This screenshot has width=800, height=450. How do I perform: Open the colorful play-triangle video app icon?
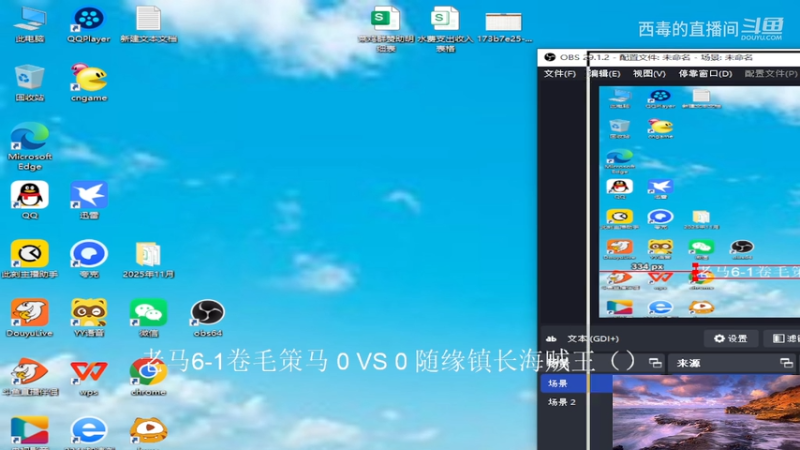tap(30, 432)
